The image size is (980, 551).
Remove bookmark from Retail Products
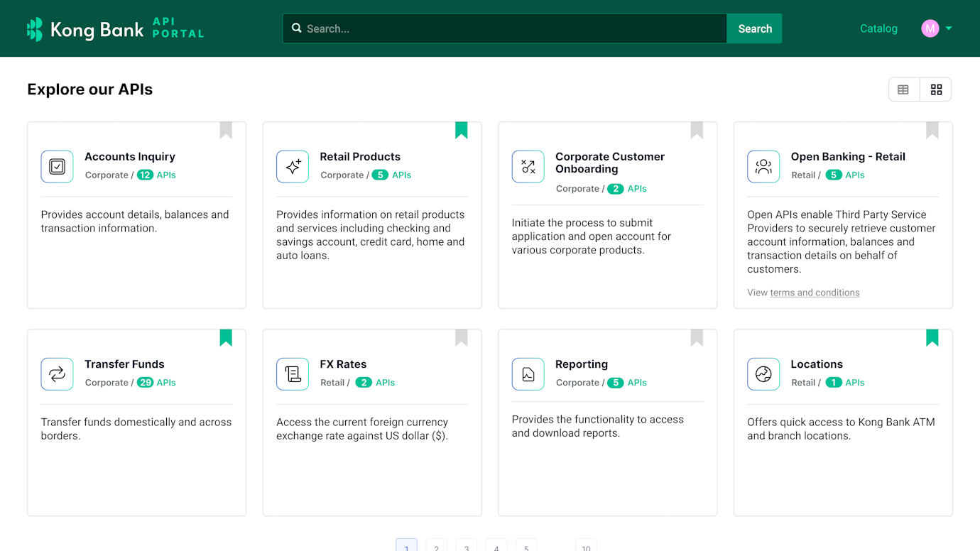click(461, 130)
